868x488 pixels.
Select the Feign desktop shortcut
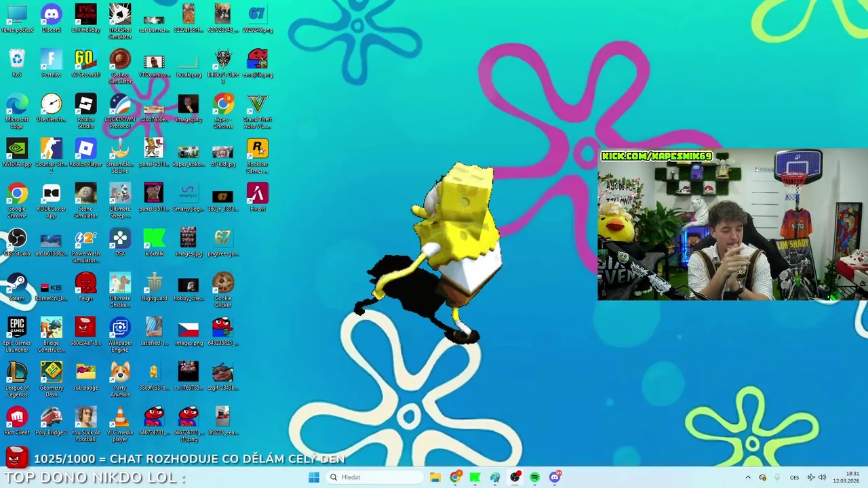(x=85, y=287)
